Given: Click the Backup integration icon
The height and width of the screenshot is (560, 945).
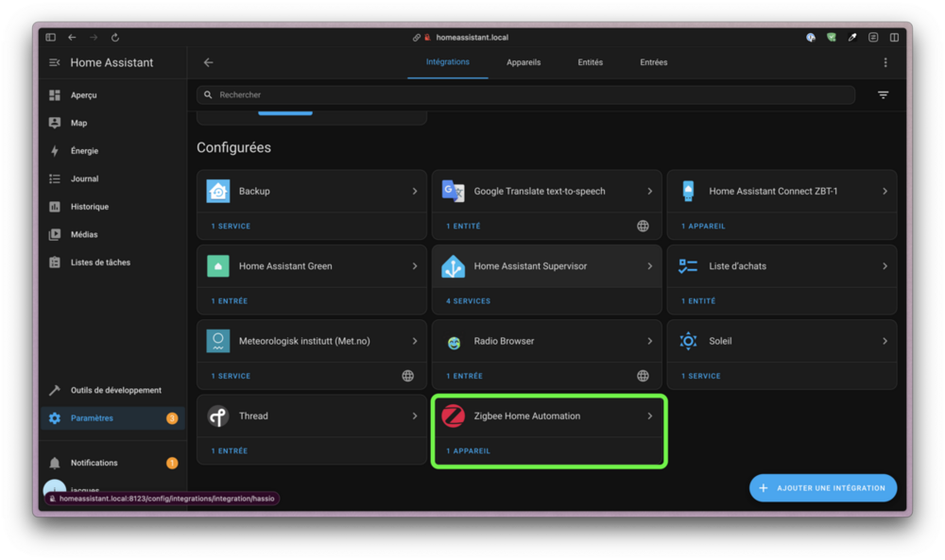Looking at the screenshot, I should [x=218, y=192].
